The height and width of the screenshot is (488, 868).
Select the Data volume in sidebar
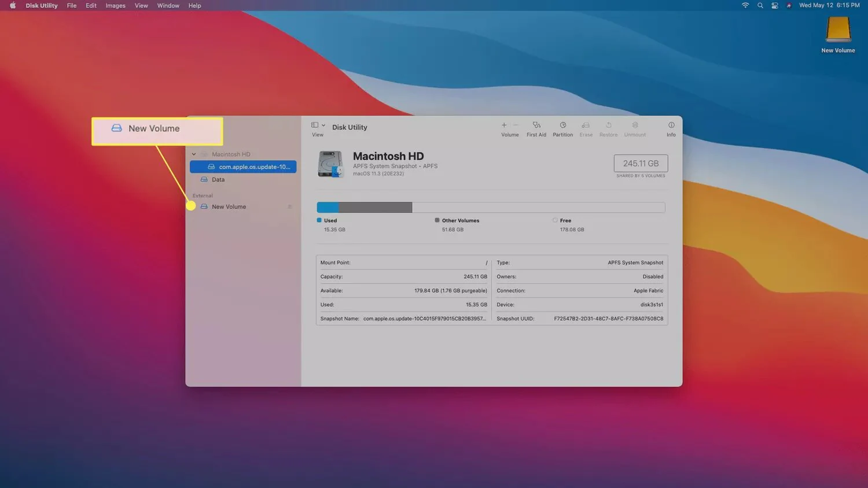click(x=218, y=180)
